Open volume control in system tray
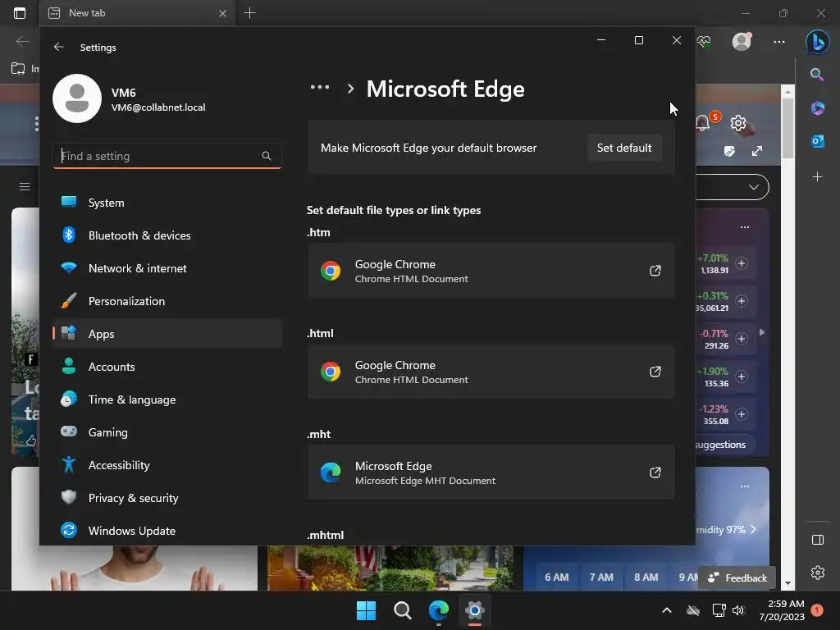840x630 pixels. [x=738, y=610]
